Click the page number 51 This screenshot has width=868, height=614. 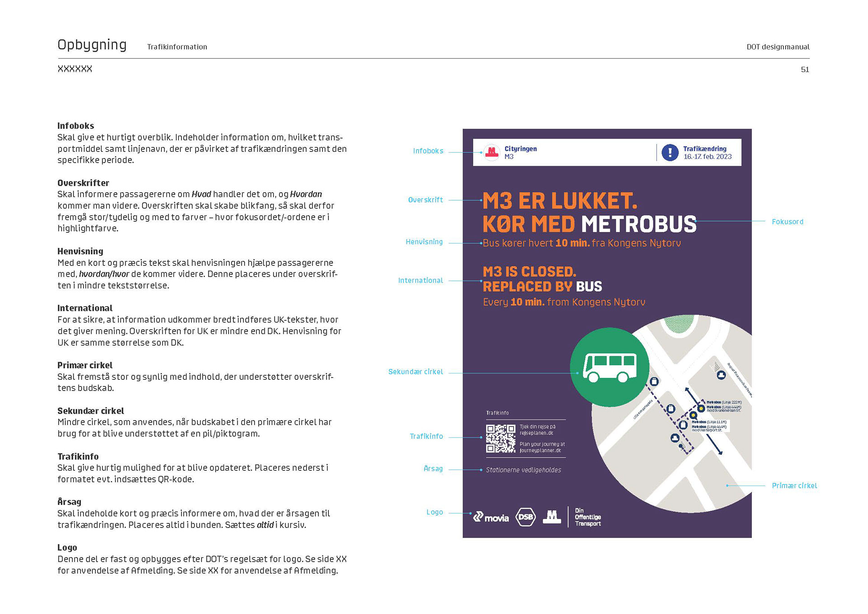[x=805, y=70]
